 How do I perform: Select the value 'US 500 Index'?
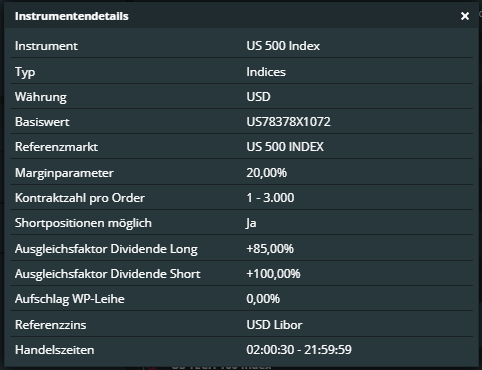point(283,46)
